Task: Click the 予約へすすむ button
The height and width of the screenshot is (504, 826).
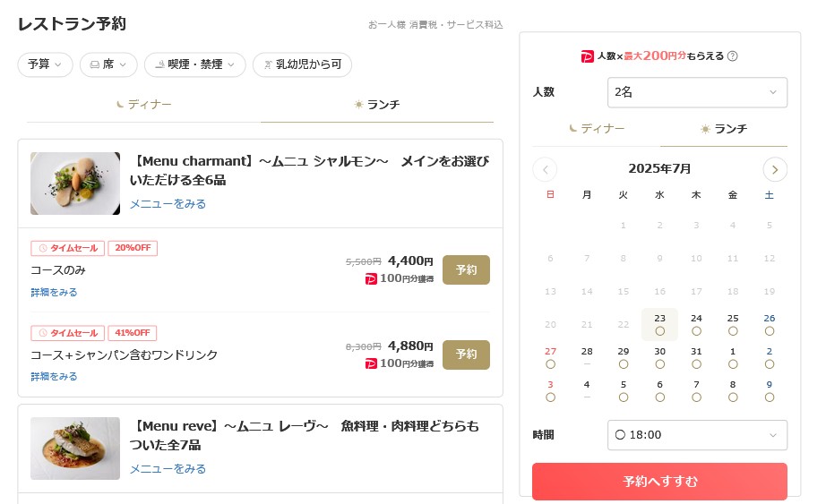Action: point(659,482)
